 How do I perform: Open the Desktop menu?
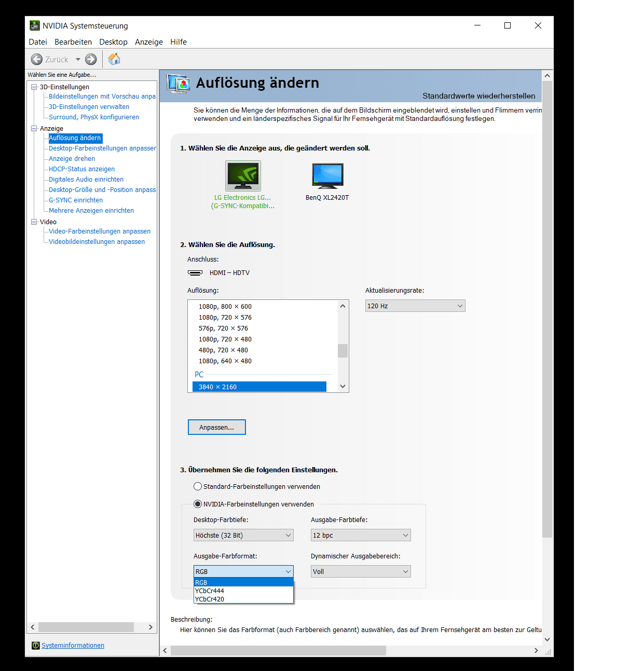tap(113, 42)
